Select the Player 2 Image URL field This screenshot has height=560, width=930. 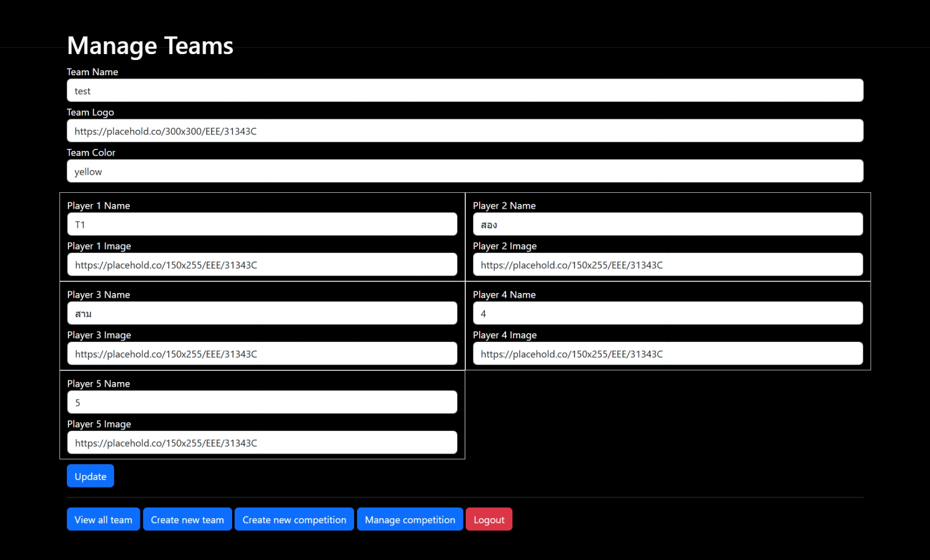(x=668, y=264)
